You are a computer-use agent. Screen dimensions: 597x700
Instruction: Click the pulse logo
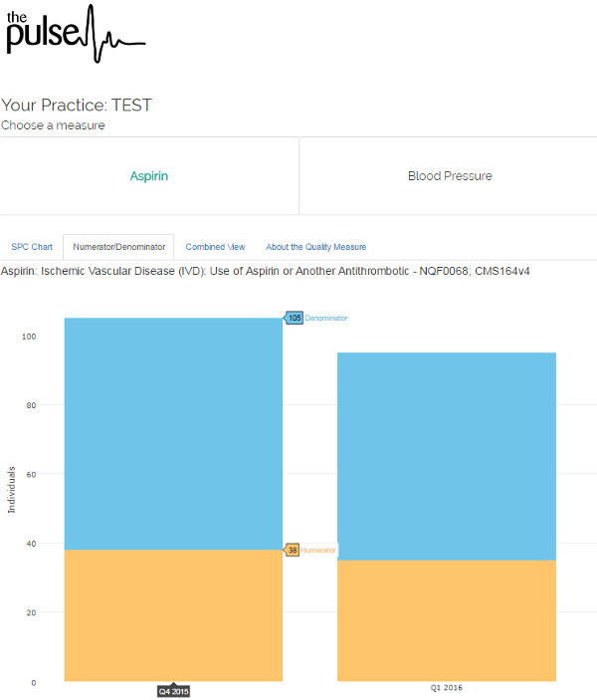75,32
